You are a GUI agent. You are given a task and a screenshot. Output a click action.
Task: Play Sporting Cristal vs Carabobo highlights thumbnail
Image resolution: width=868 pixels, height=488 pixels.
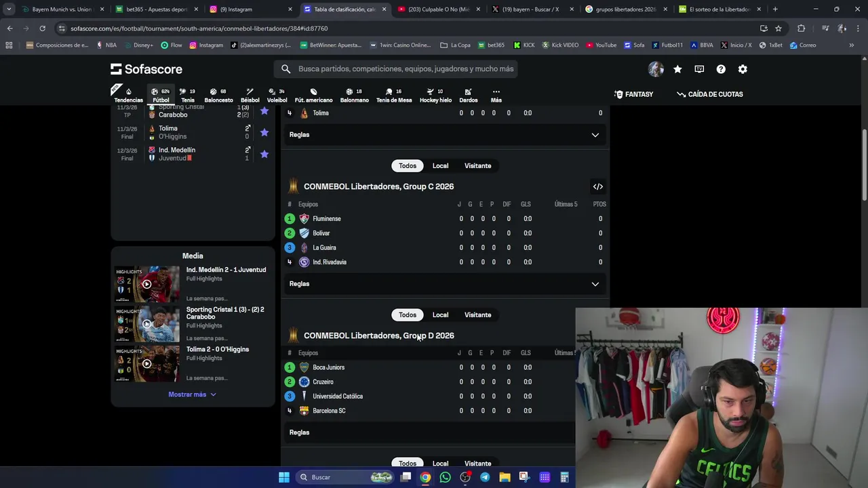147,324
